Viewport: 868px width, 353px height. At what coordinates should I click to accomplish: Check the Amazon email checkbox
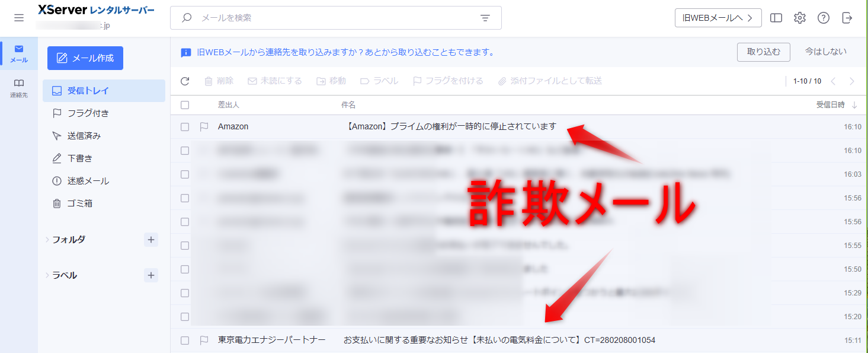click(185, 127)
